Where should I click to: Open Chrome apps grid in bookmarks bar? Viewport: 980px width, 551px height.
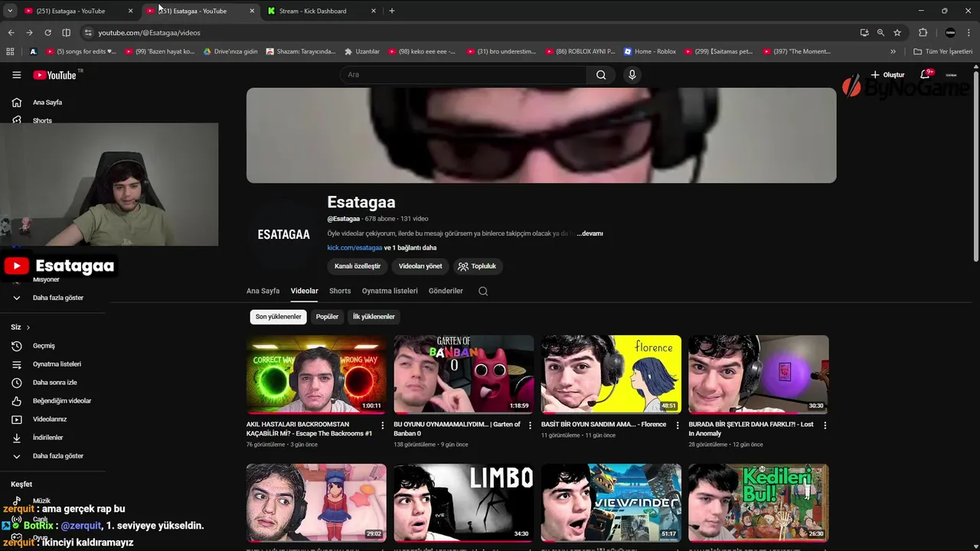10,51
